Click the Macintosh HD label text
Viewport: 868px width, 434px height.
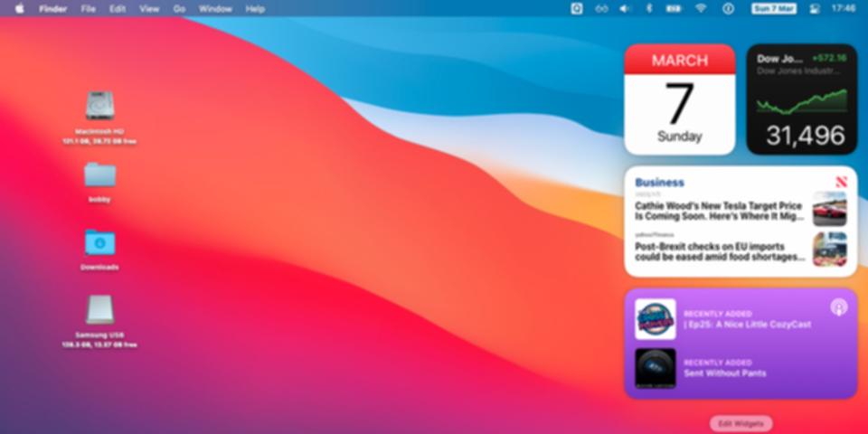coord(99,132)
